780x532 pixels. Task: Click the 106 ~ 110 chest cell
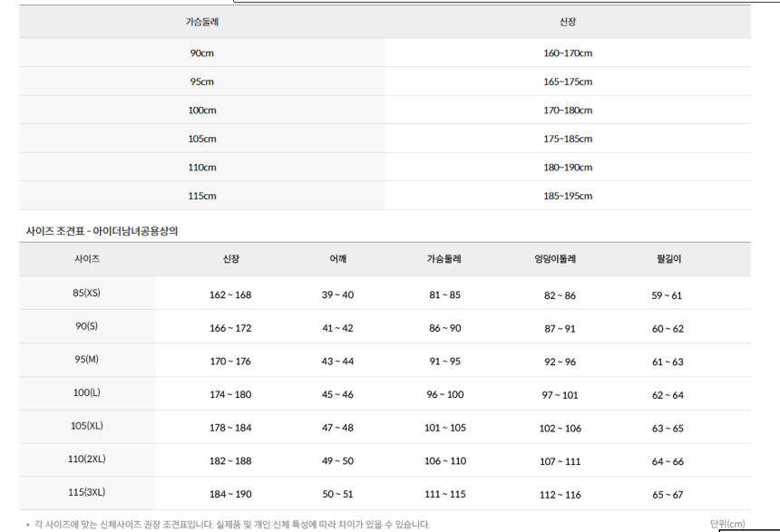coord(444,461)
